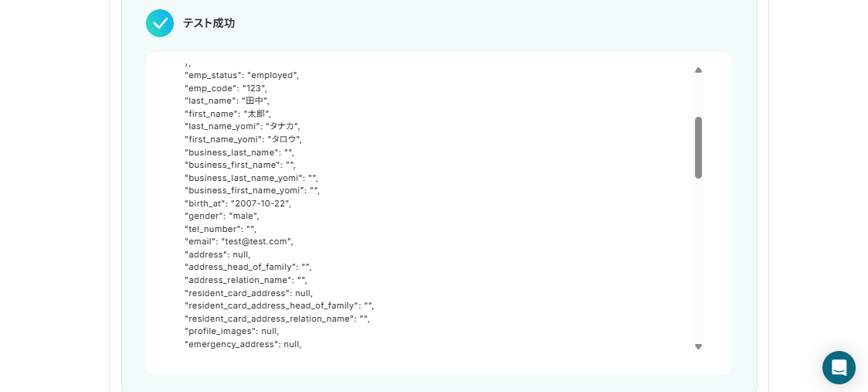Click the "birth_at": "2007-10-22" line
Screen dimensions: 868x392
[x=238, y=203]
